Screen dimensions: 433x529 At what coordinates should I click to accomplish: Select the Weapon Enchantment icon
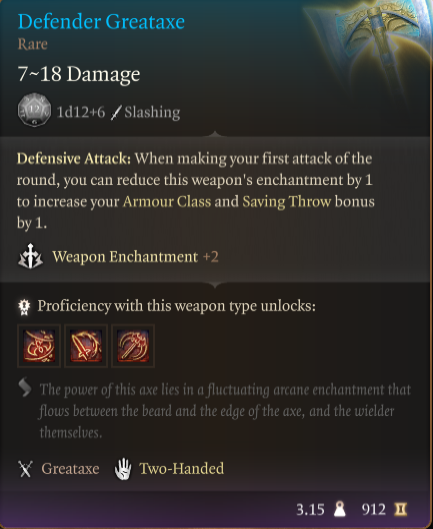pos(30,256)
